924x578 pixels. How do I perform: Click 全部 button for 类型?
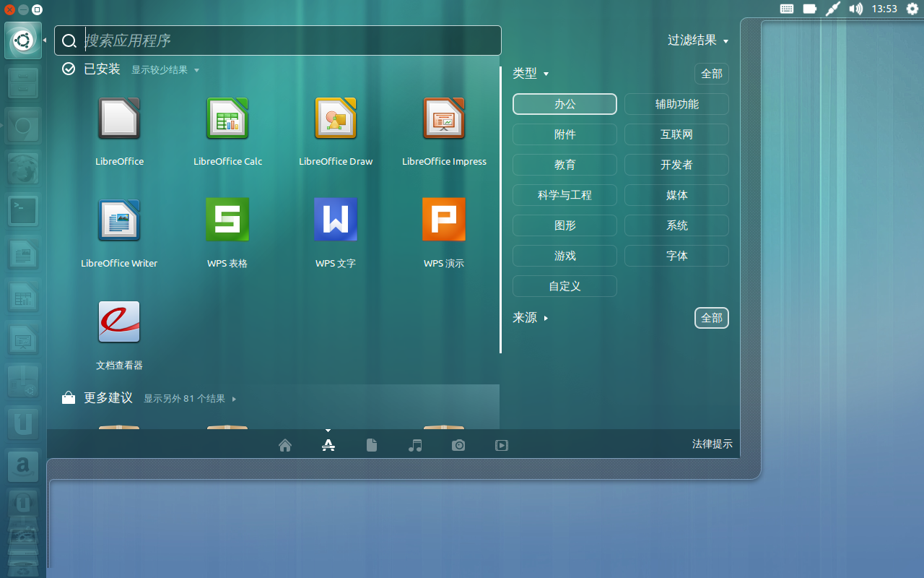[x=712, y=74]
